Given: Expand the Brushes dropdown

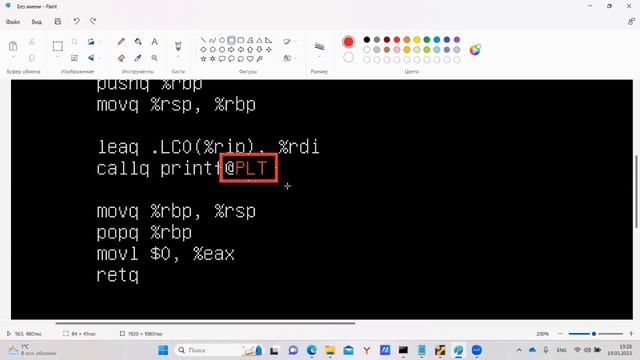Looking at the screenshot, I should (178, 57).
